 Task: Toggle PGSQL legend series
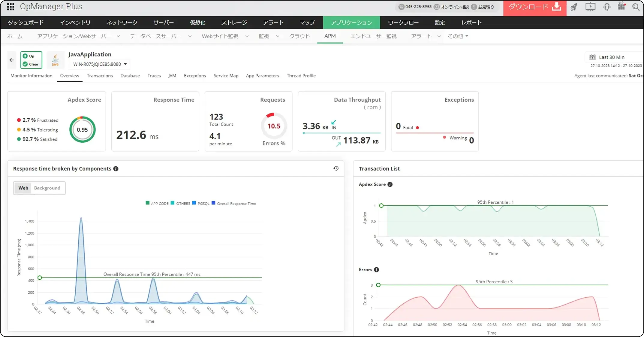pos(201,203)
